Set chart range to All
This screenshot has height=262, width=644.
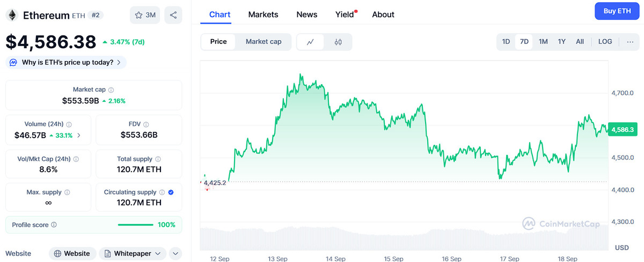580,42
